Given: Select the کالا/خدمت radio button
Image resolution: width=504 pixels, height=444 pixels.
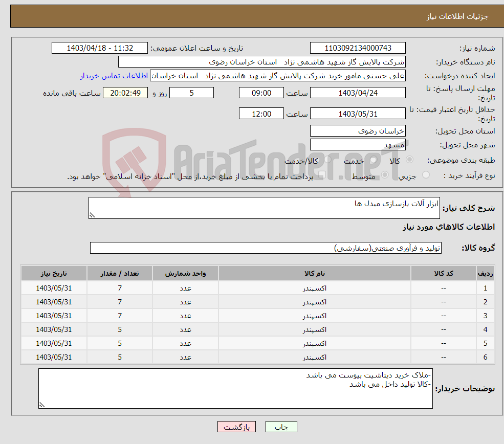Looking at the screenshot, I should (327, 160).
